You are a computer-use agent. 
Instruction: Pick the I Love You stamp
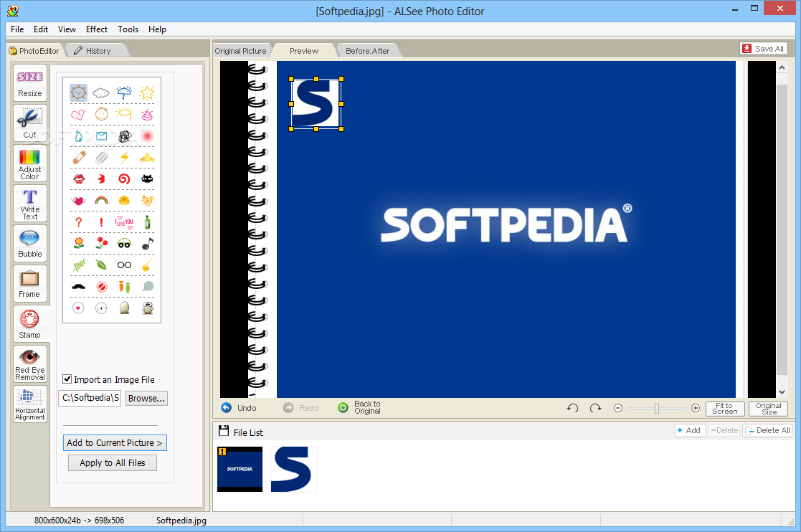(124, 222)
